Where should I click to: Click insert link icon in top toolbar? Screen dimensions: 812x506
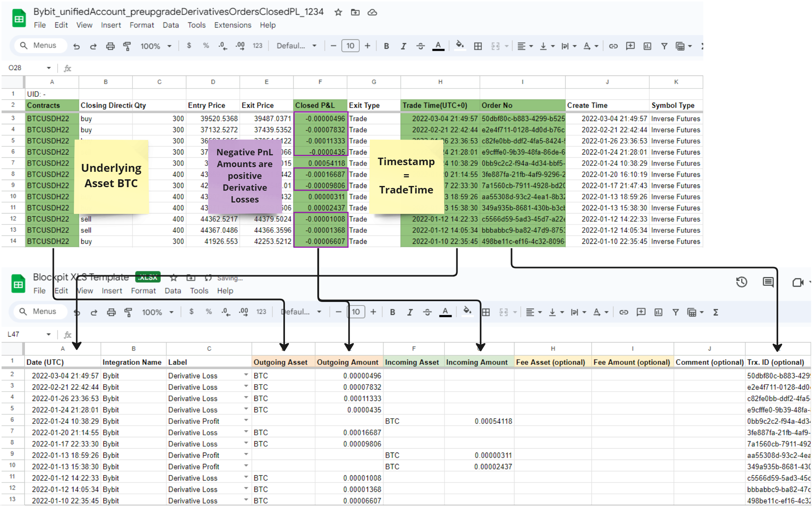point(613,46)
